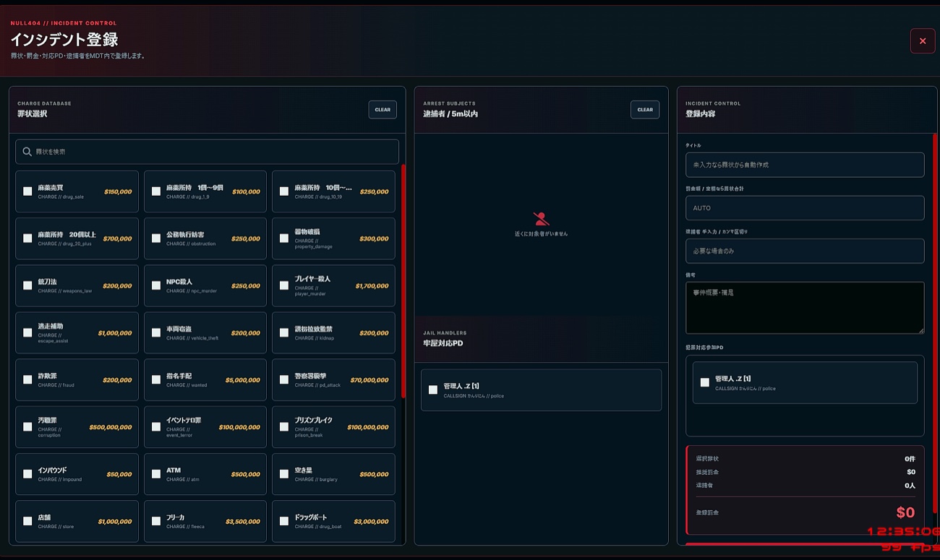This screenshot has height=560, width=940.
Task: Select the kidnap charge checkbox
Action: 284,333
